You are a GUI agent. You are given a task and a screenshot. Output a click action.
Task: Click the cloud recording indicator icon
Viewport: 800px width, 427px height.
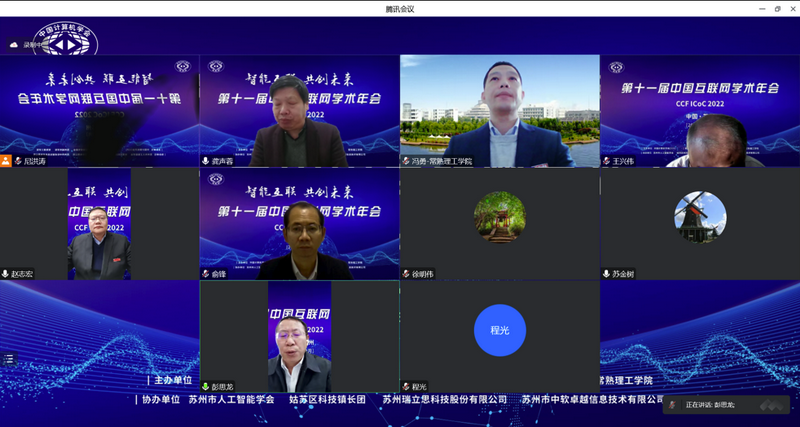14,45
